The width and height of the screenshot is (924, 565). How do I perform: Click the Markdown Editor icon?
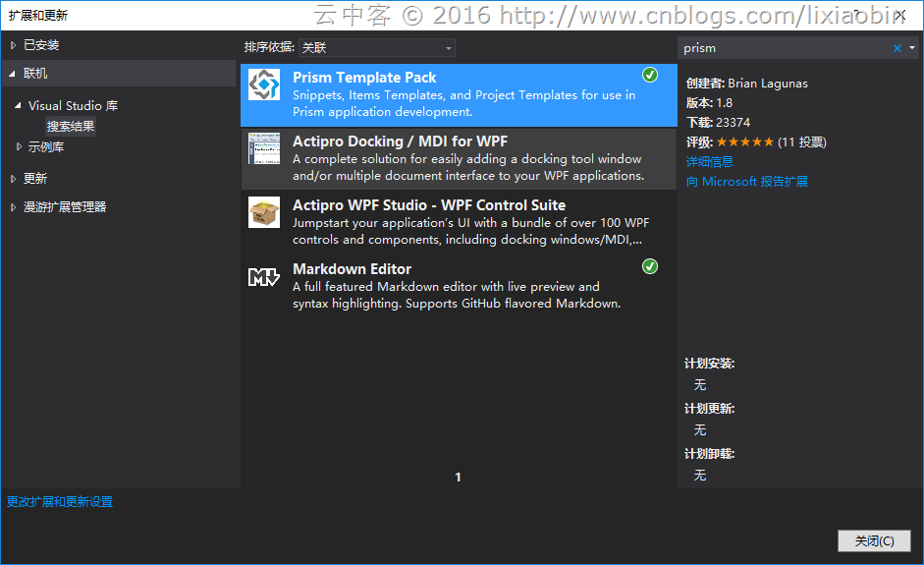pos(264,276)
